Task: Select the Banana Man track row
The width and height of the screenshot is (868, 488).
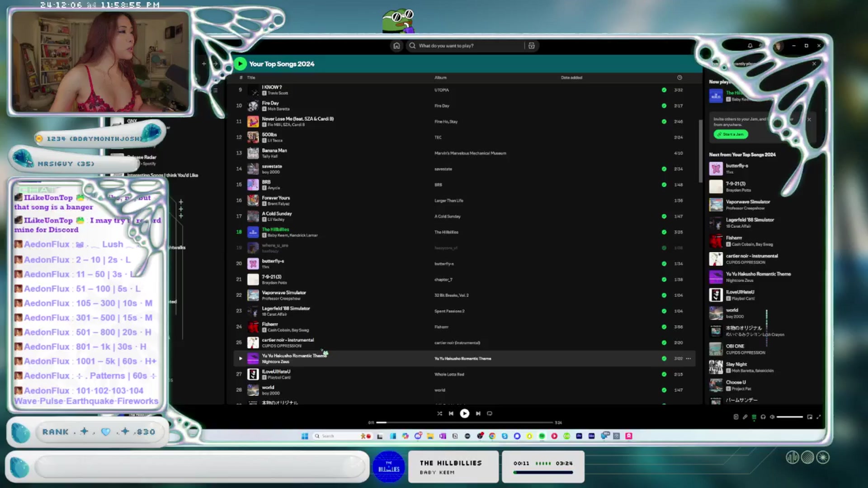Action: point(464,153)
